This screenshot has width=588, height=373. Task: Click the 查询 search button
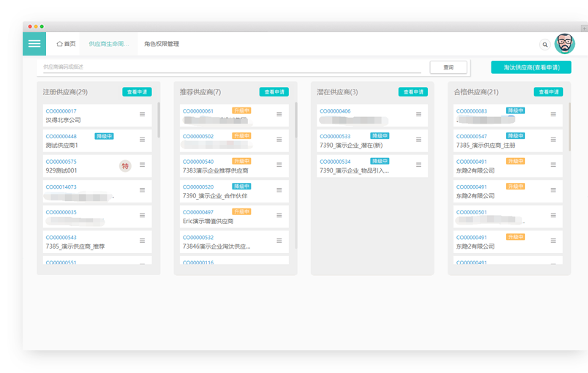[x=448, y=67]
